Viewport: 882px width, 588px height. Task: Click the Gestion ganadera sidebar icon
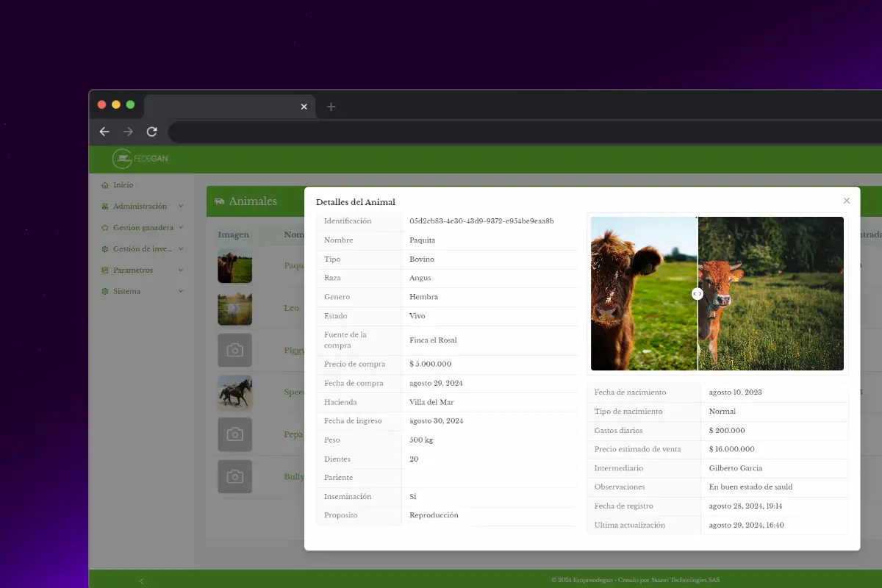[105, 228]
